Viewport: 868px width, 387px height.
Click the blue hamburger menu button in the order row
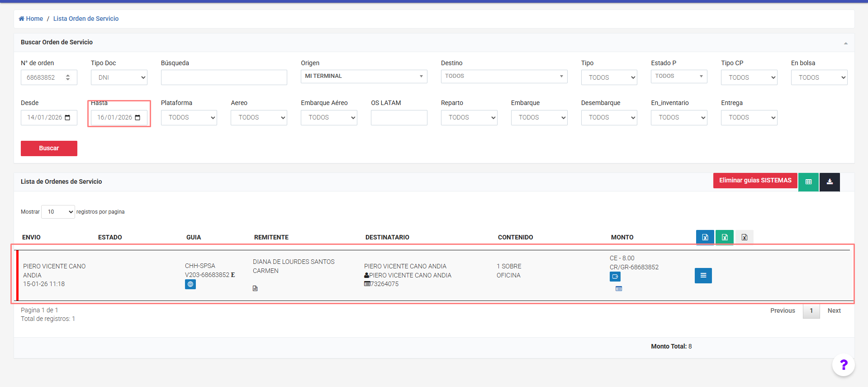click(x=703, y=276)
